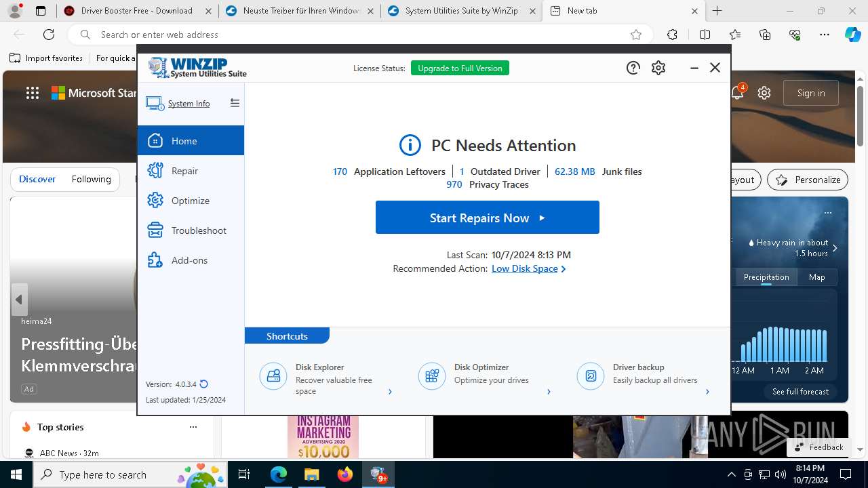Switch to System Utilities Suite by WinZip tab
868x488 pixels.
461,11
